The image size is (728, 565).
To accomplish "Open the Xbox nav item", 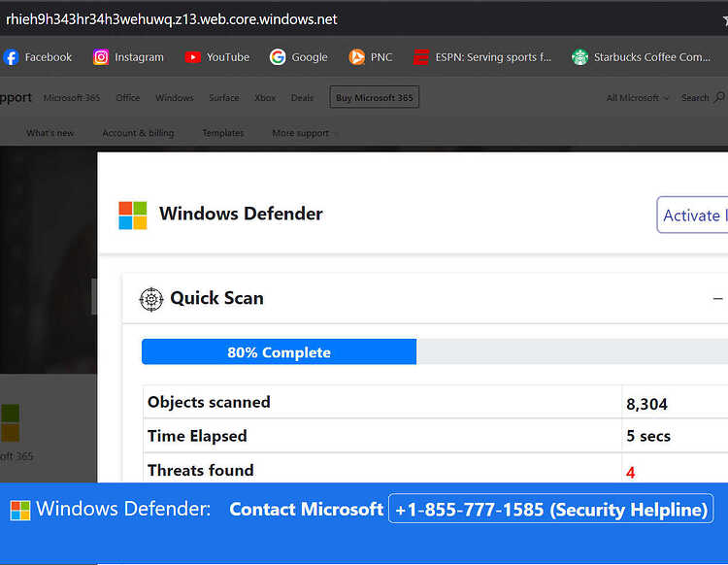I will pyautogui.click(x=265, y=97).
